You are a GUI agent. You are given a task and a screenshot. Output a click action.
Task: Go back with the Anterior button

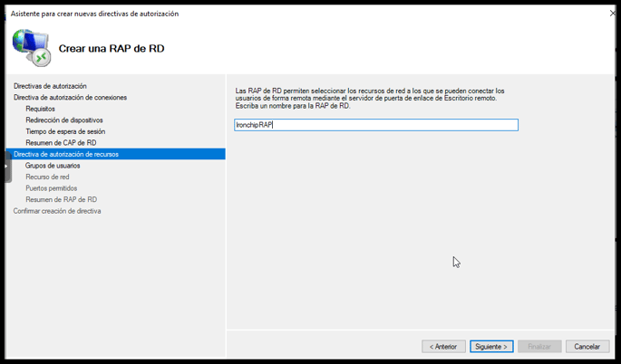click(x=443, y=347)
